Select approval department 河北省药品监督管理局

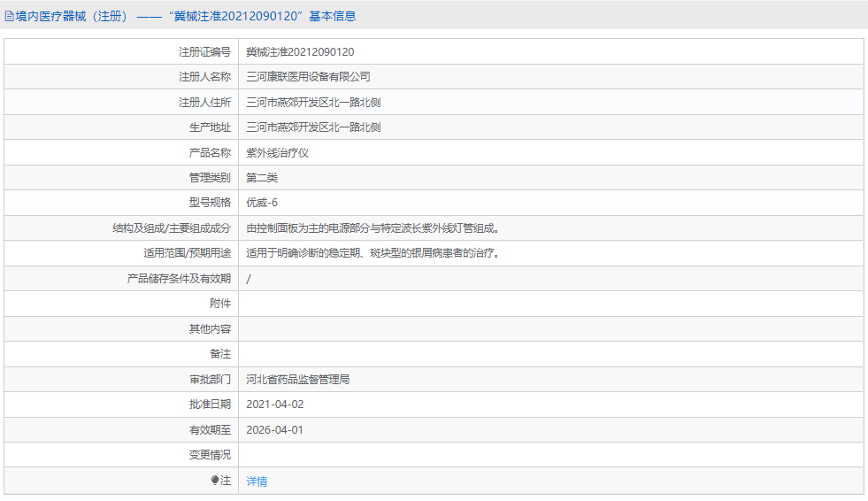(x=298, y=380)
